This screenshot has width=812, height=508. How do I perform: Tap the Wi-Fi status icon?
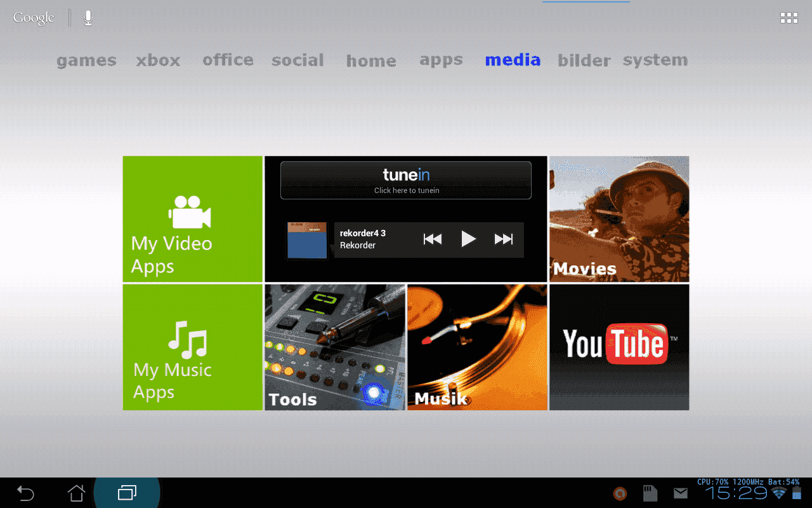[779, 493]
